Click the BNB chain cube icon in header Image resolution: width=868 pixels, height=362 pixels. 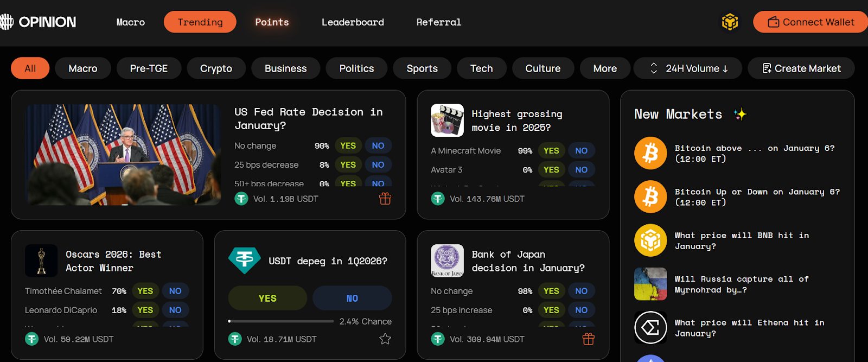coord(730,22)
